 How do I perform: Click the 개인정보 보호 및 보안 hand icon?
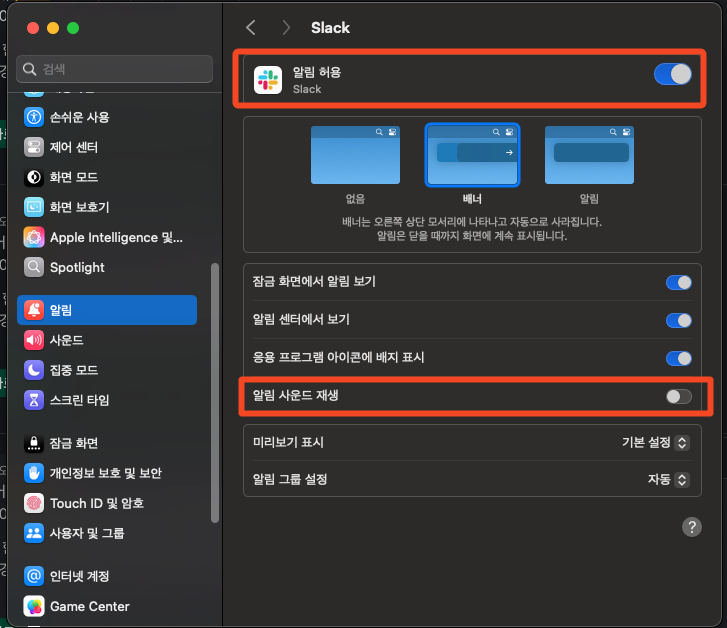coord(34,473)
